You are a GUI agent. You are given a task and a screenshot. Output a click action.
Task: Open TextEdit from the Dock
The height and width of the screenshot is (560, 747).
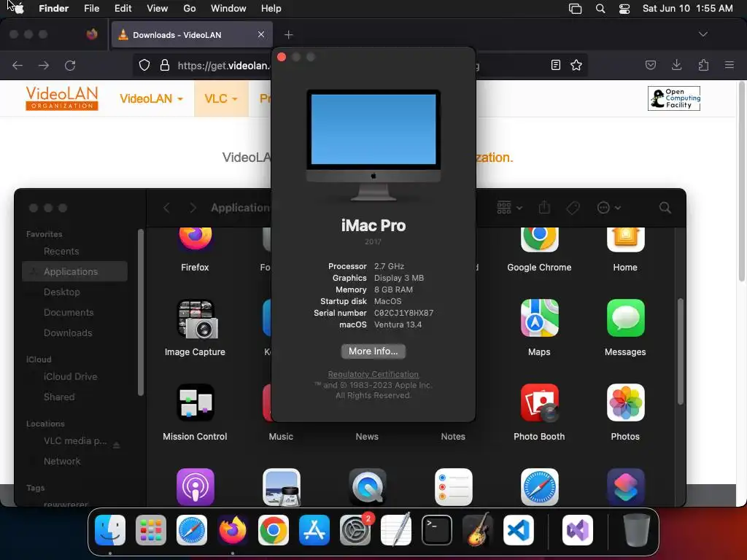(x=396, y=530)
